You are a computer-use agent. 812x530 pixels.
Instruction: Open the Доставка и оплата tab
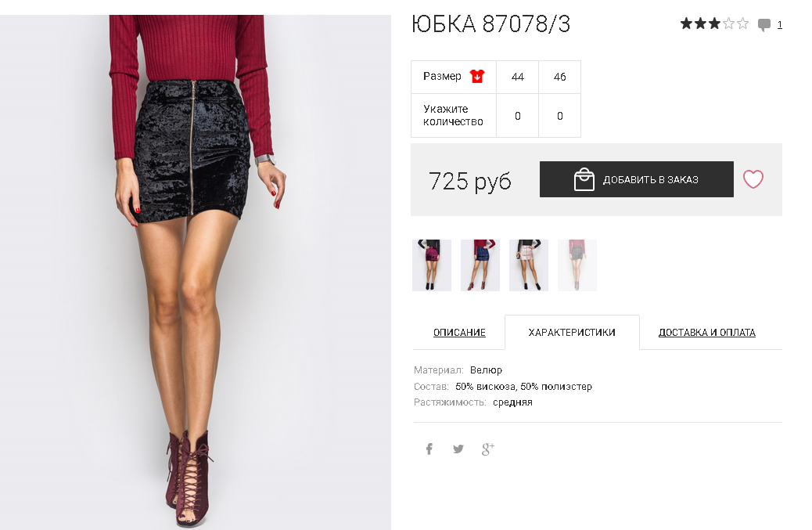707,333
